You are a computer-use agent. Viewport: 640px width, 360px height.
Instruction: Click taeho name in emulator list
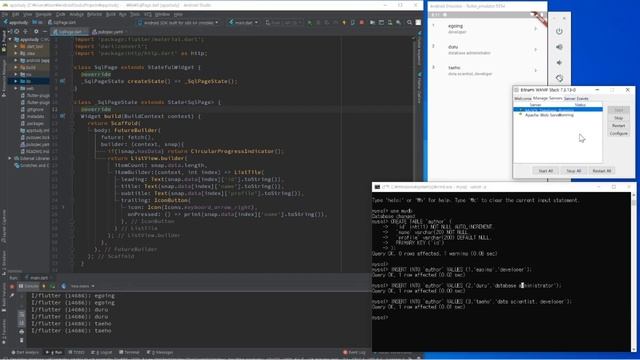tap(454, 68)
